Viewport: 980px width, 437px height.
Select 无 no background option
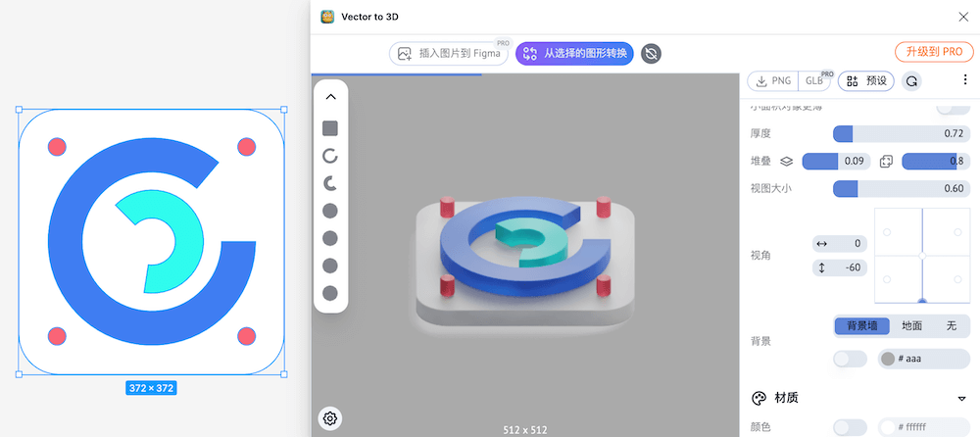pyautogui.click(x=952, y=325)
